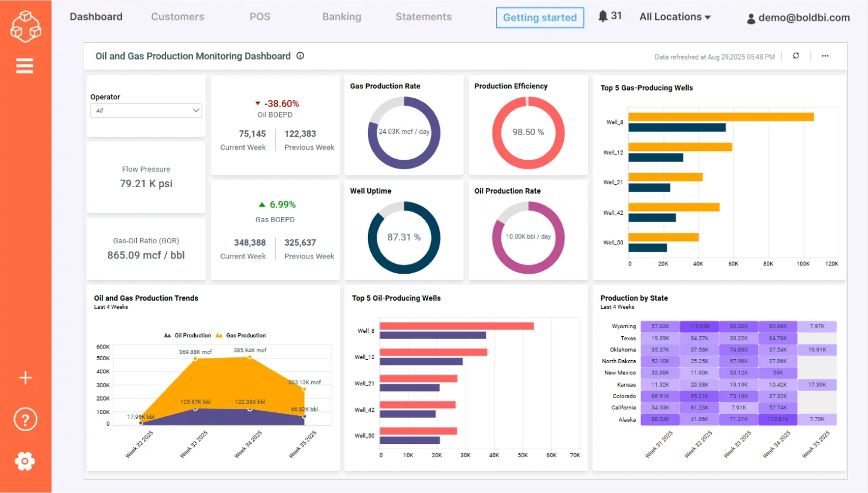This screenshot has width=868, height=493.
Task: Open settings via the gear icon
Action: [x=25, y=461]
